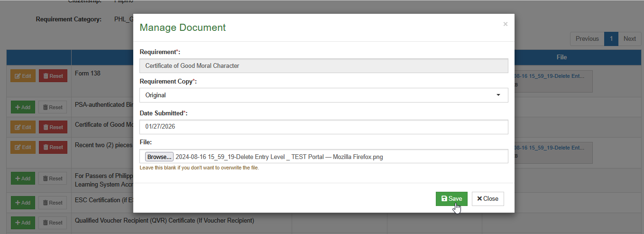This screenshot has width=644, height=234.
Task: Reset the Recent two (2) pieces row
Action: [x=53, y=147]
